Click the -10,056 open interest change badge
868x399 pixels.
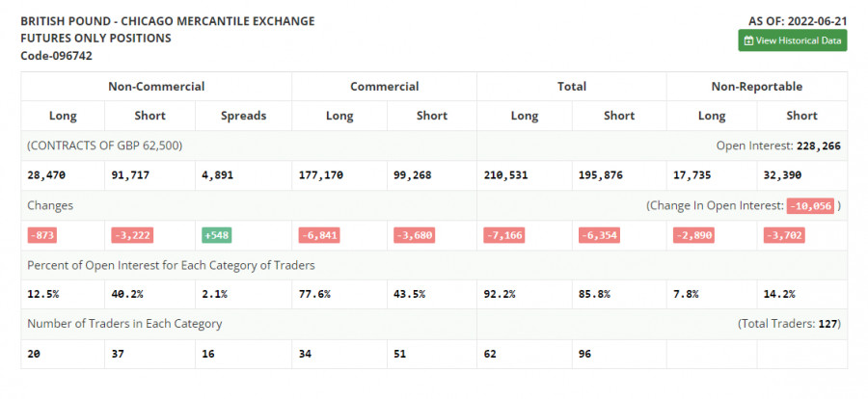[x=809, y=205]
